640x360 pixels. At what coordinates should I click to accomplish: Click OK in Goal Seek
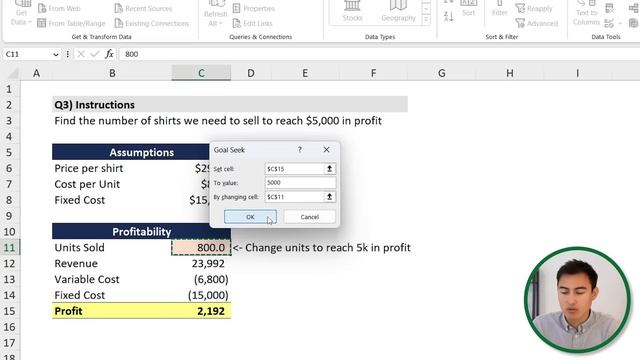250,217
